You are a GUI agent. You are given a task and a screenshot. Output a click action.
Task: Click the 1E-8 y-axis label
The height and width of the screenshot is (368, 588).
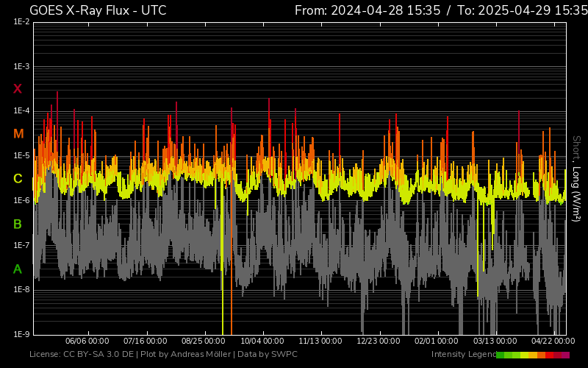coord(21,289)
